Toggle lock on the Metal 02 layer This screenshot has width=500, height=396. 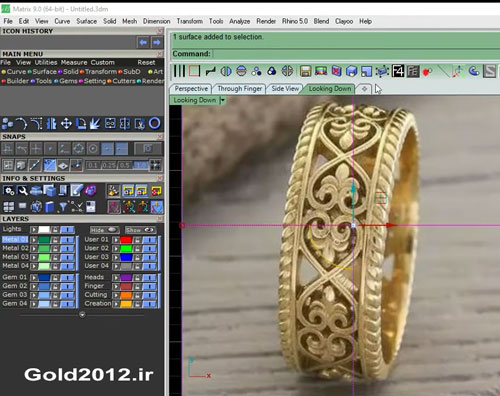[x=55, y=248]
